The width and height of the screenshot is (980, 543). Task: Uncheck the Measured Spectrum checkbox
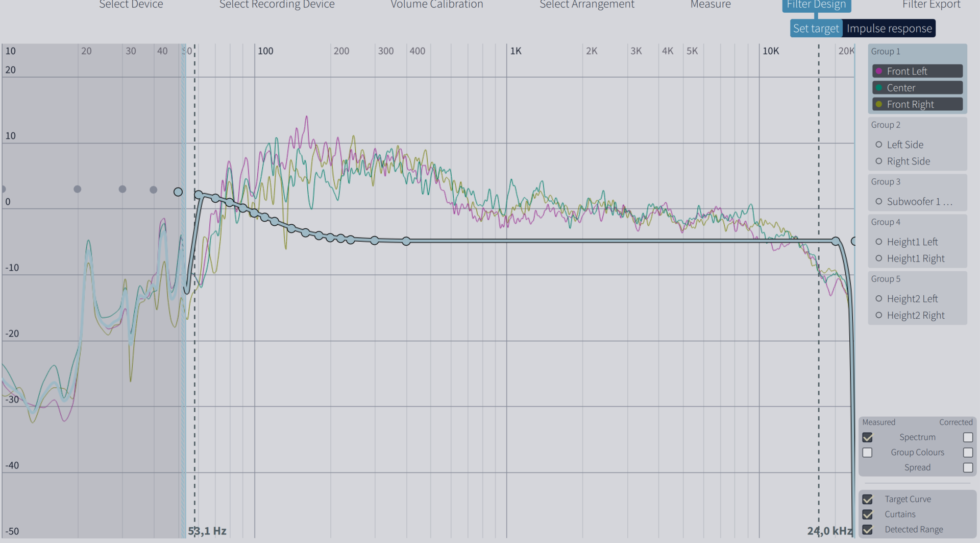(867, 437)
